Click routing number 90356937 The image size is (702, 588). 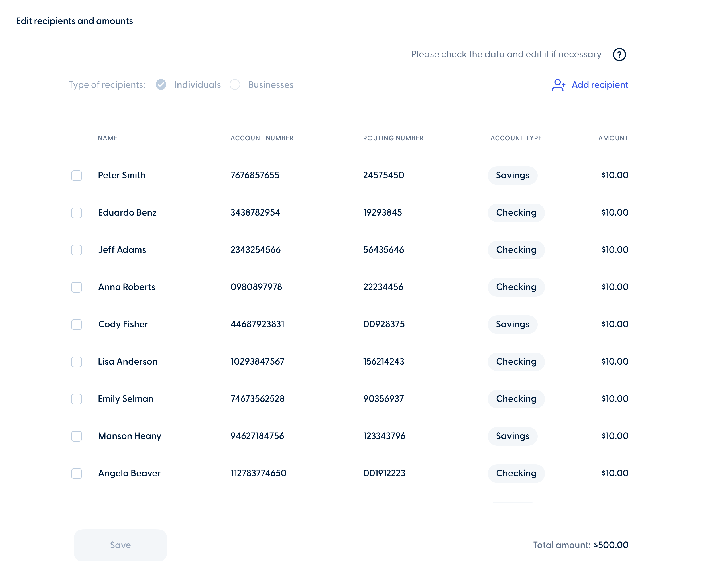384,399
